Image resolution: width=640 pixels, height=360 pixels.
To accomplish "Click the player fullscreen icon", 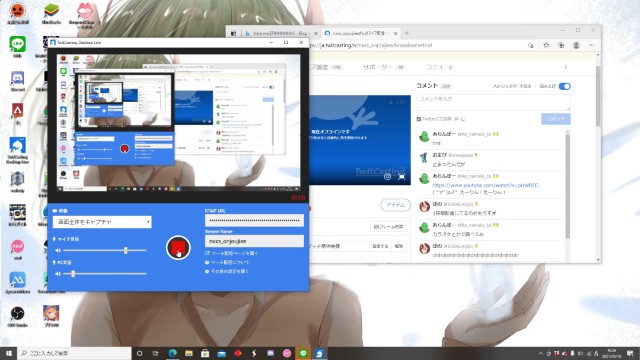I will click(x=402, y=176).
